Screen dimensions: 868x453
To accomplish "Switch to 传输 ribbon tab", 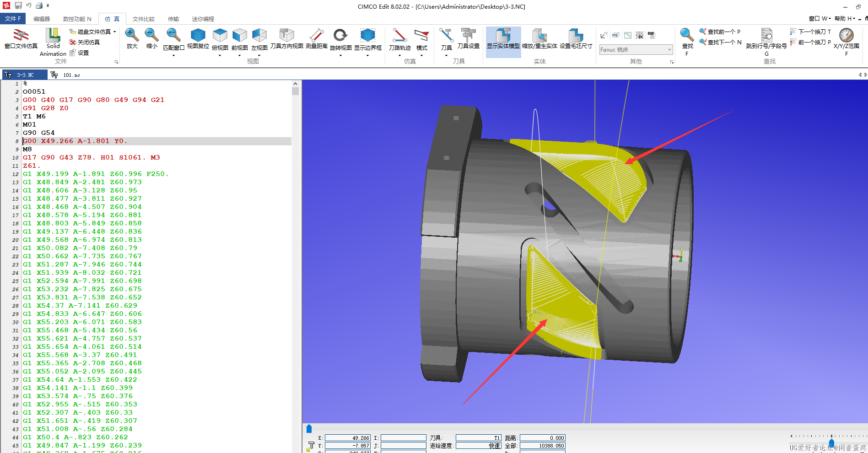I will coord(173,19).
